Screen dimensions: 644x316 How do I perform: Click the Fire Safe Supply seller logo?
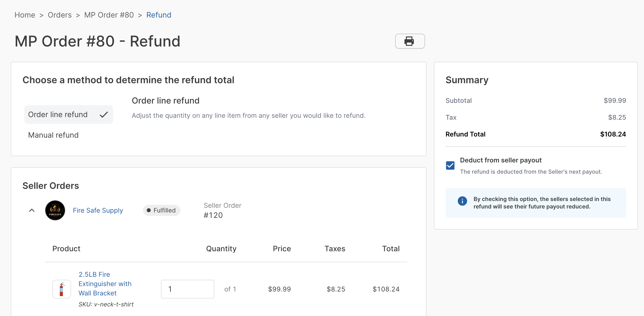[x=55, y=210]
